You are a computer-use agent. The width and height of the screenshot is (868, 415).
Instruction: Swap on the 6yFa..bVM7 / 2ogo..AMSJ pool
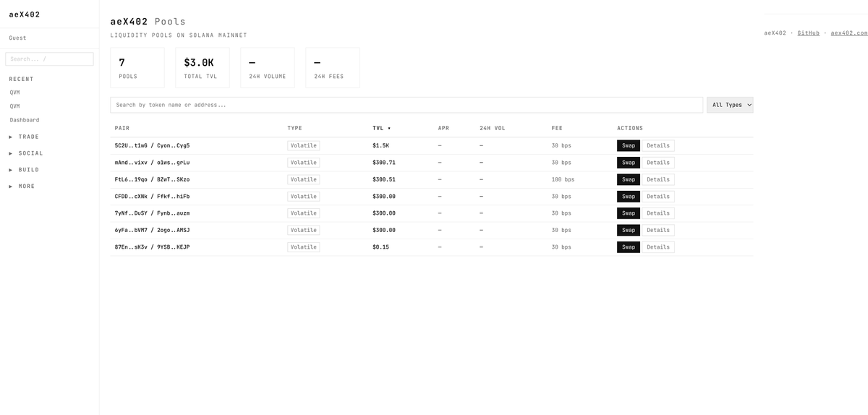[629, 230]
